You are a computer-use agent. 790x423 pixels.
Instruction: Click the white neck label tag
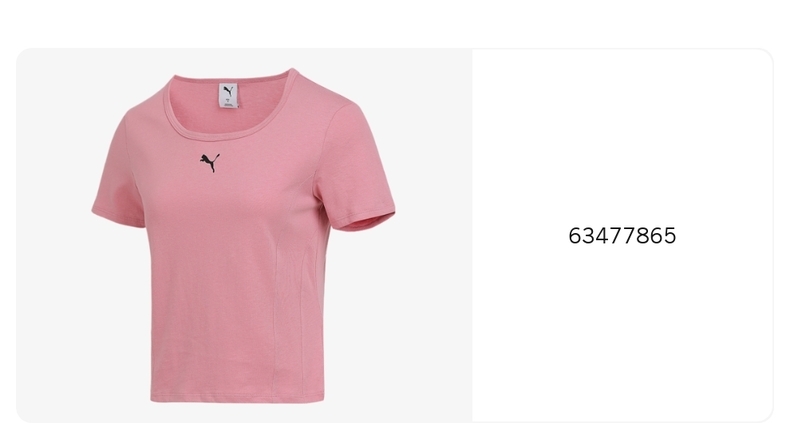pos(228,96)
